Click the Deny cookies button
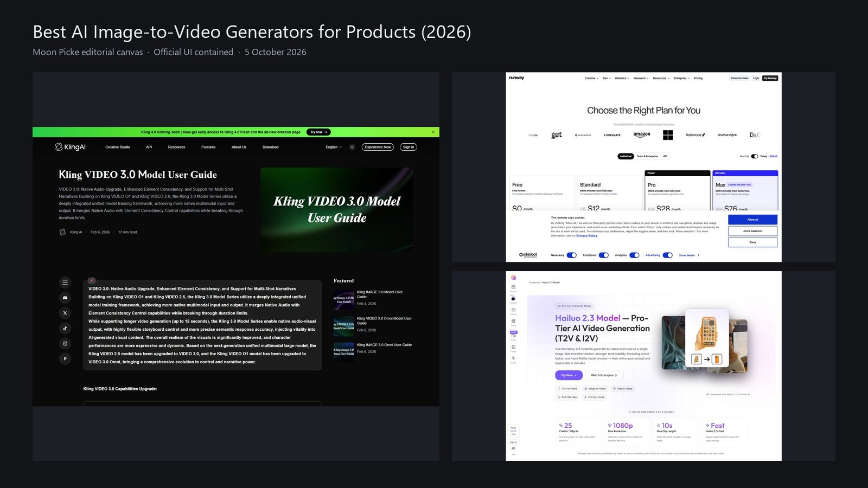This screenshot has height=488, width=868. coord(752,242)
